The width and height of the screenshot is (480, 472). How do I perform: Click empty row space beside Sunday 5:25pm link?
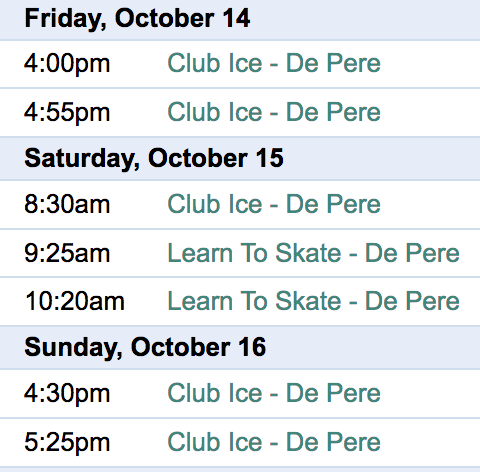[x=430, y=442]
